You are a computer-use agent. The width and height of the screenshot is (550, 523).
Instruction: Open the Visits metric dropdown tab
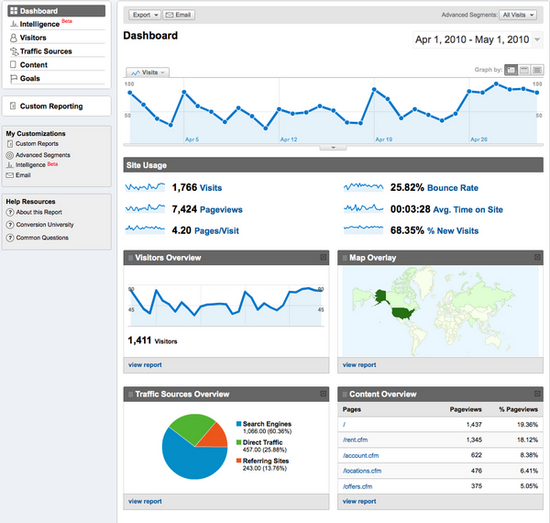(x=148, y=72)
